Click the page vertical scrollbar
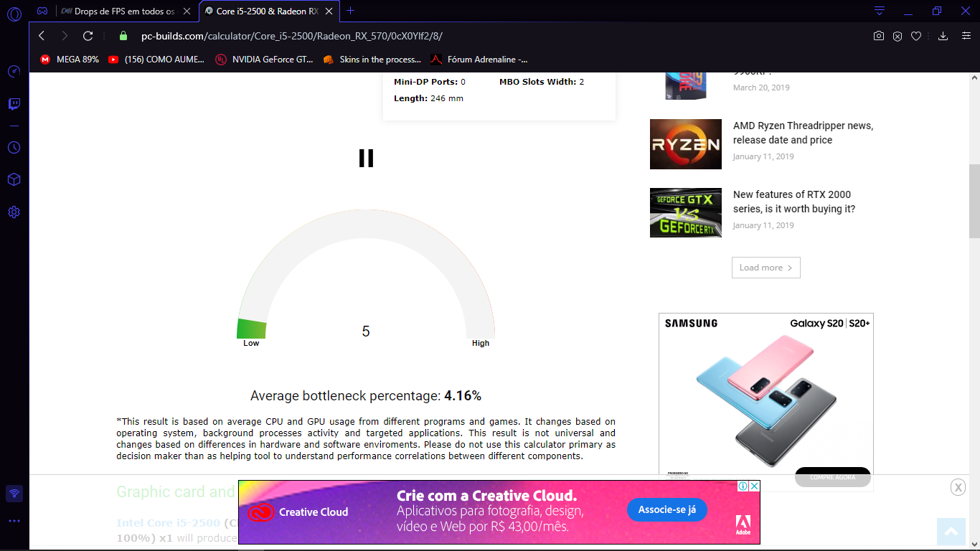The height and width of the screenshot is (551, 980). point(974,202)
